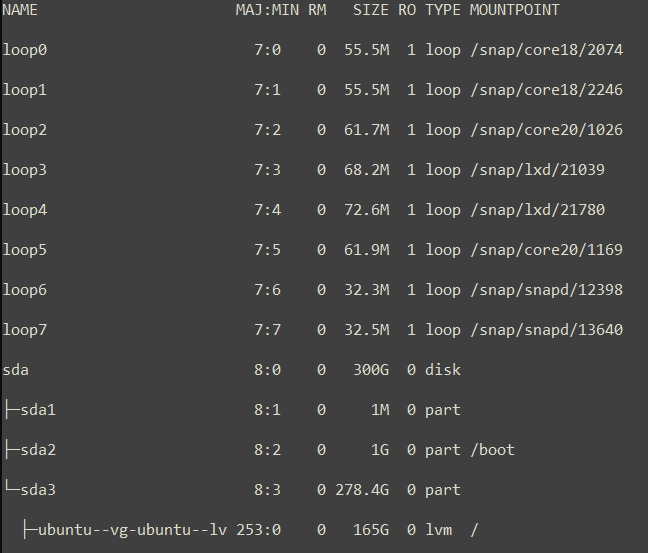Select the /snap/core20/1169 path
This screenshot has width=648, height=553.
546,250
